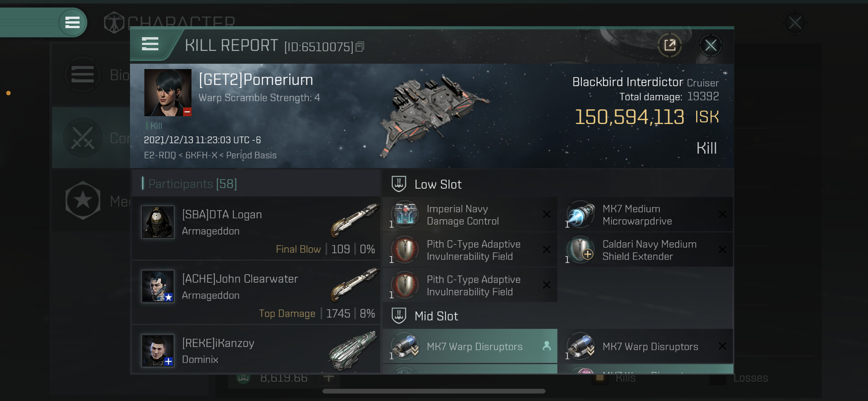
Task: Click the Low Slot section icon
Action: (399, 184)
